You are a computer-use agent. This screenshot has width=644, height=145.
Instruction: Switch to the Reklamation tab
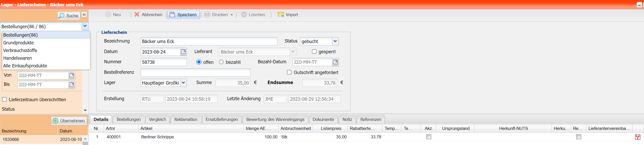click(x=186, y=119)
